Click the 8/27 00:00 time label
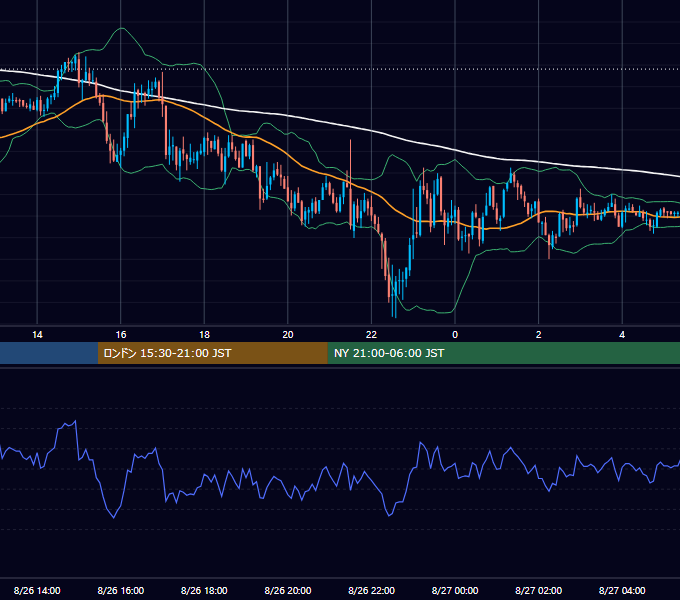680x600 pixels. coord(455,590)
